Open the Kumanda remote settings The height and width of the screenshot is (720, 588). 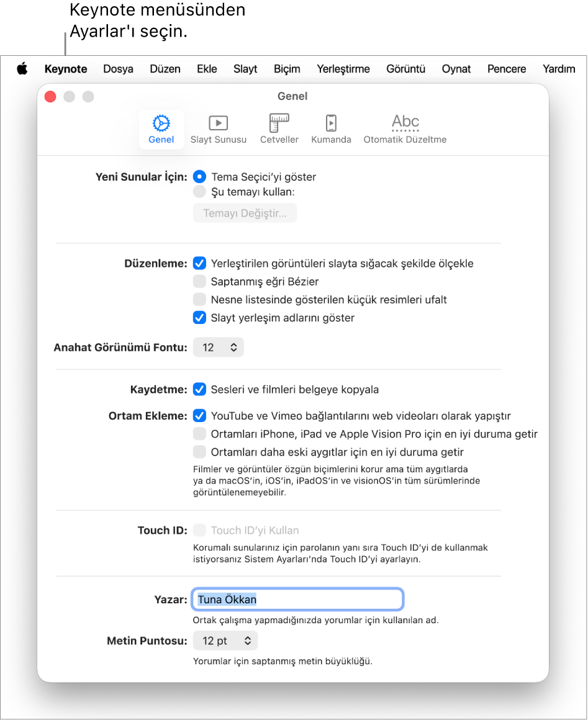point(331,129)
